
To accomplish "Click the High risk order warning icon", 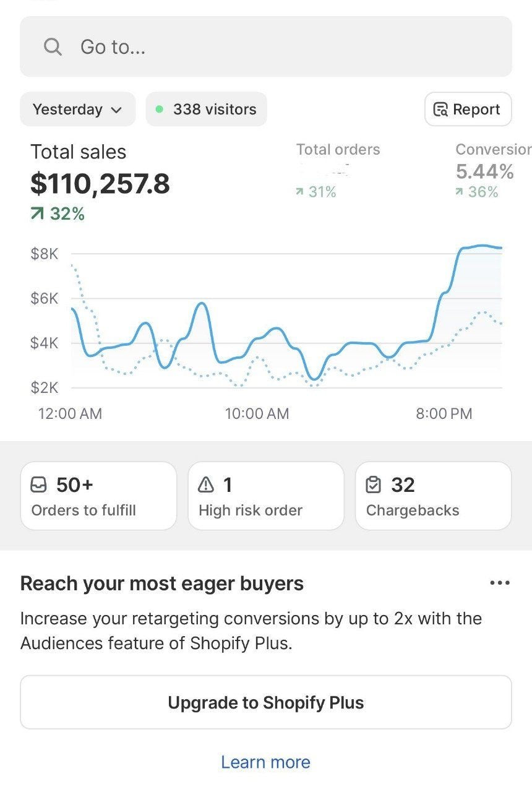I will (x=206, y=485).
